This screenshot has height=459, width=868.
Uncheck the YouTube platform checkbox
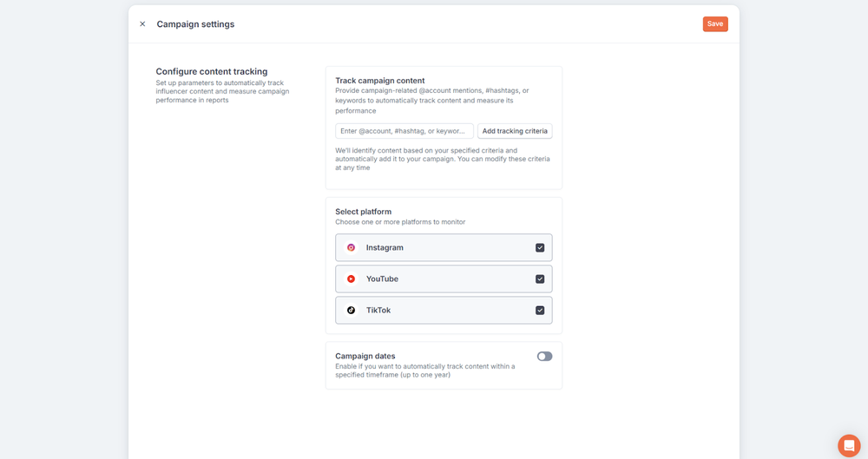pos(540,279)
